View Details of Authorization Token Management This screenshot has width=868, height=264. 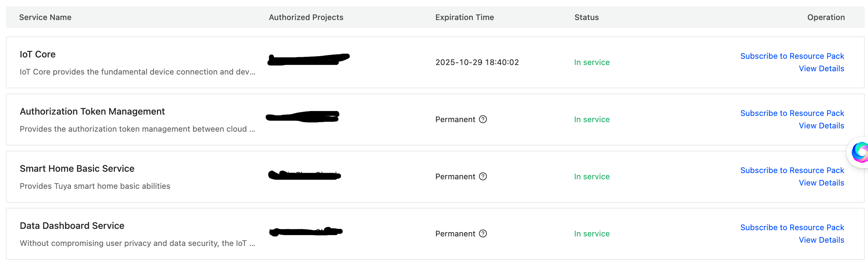point(821,126)
